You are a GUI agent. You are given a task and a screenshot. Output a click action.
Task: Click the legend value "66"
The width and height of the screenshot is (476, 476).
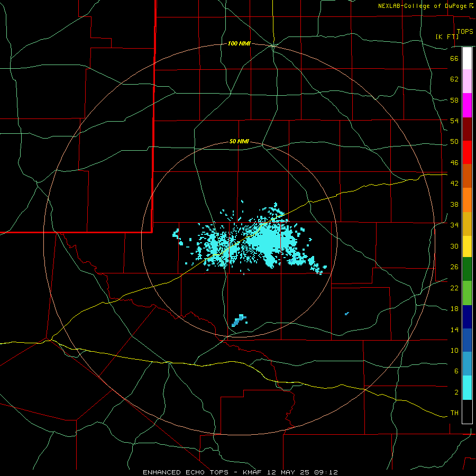coord(454,58)
